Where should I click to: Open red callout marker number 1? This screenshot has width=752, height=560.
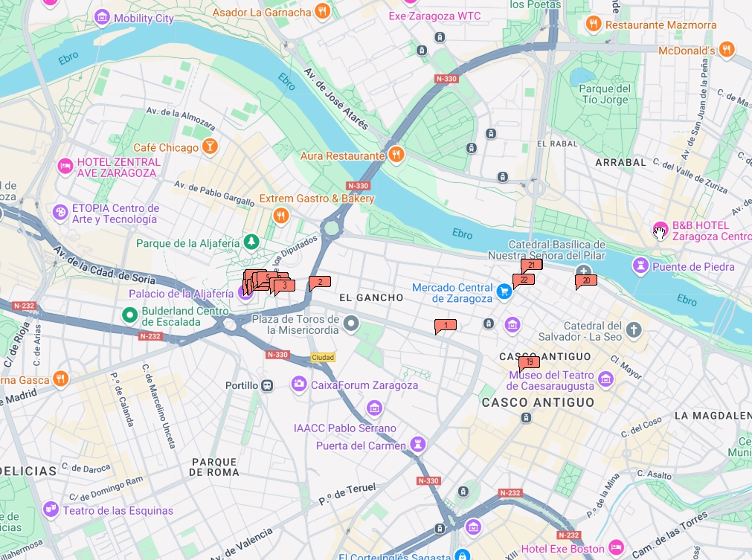pos(445,326)
